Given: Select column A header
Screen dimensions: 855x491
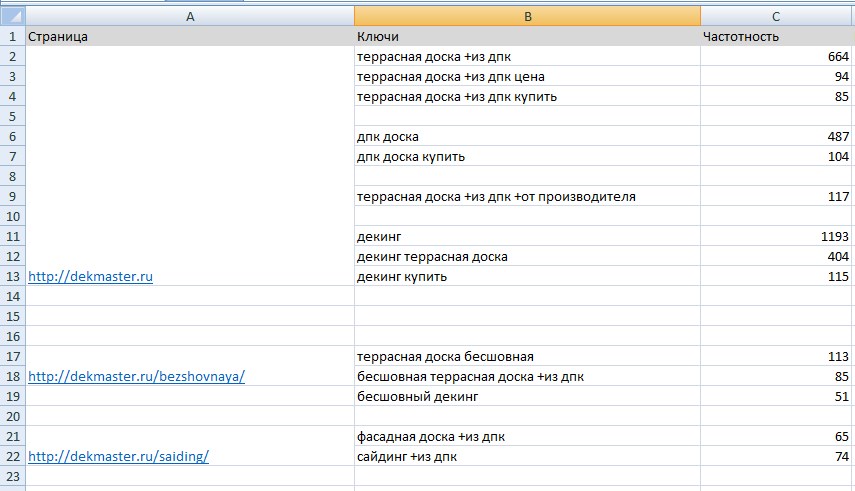Looking at the screenshot, I should [190, 16].
